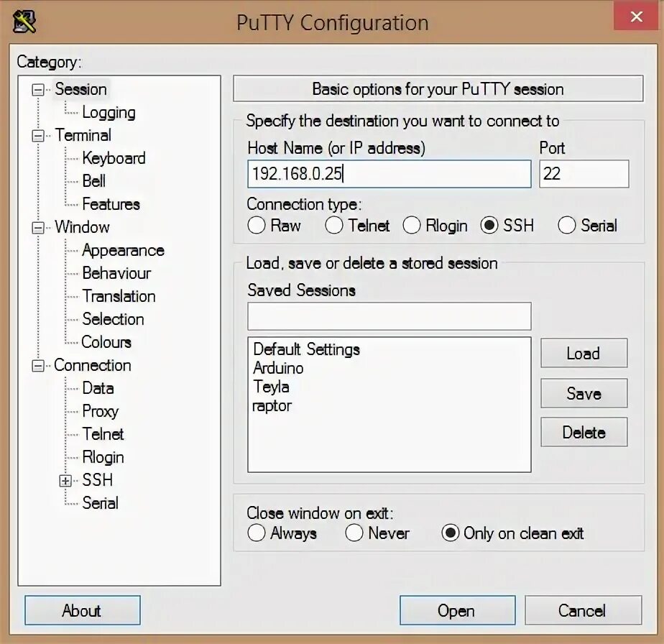
Task: Click the Cancel button
Action: pyautogui.click(x=583, y=610)
